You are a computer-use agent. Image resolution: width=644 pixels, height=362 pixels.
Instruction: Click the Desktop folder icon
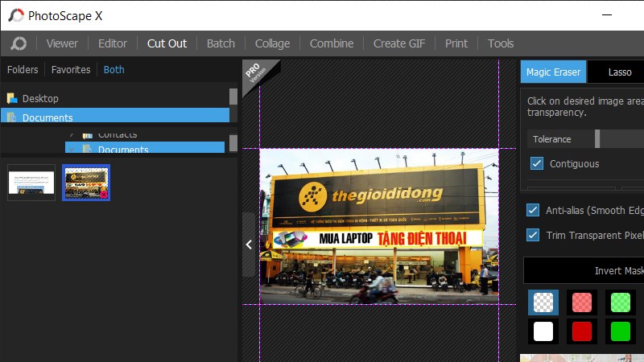(11, 98)
